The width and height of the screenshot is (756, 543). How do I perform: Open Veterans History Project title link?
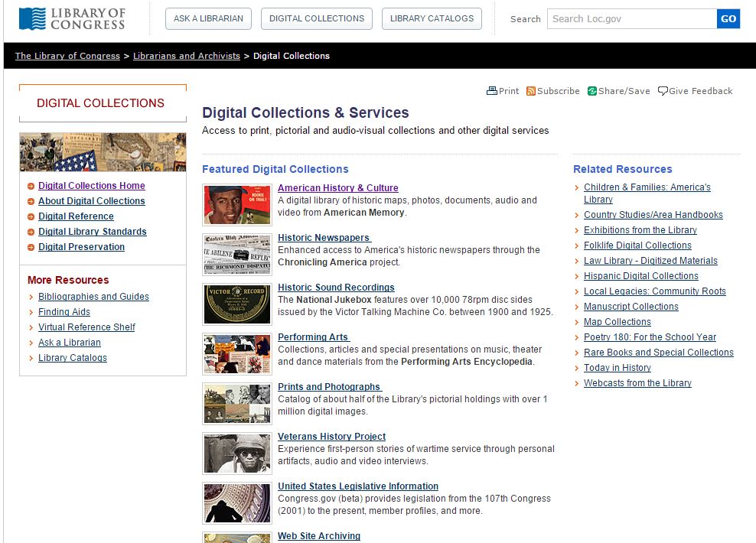pyautogui.click(x=332, y=436)
